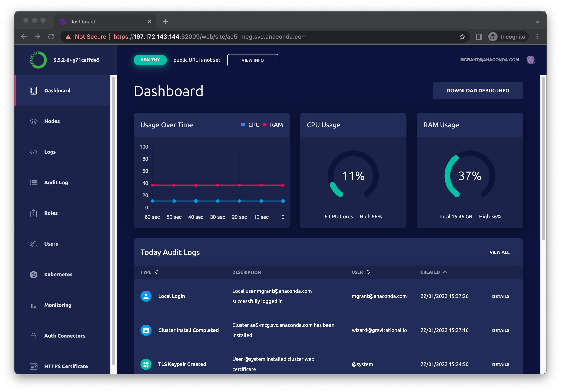
Task: Bookmark page with star icon
Action: click(462, 37)
